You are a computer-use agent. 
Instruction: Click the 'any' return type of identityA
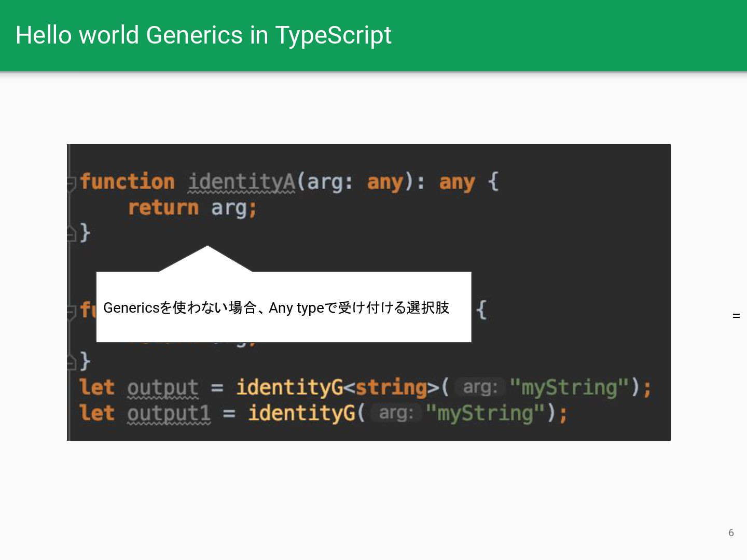457,182
